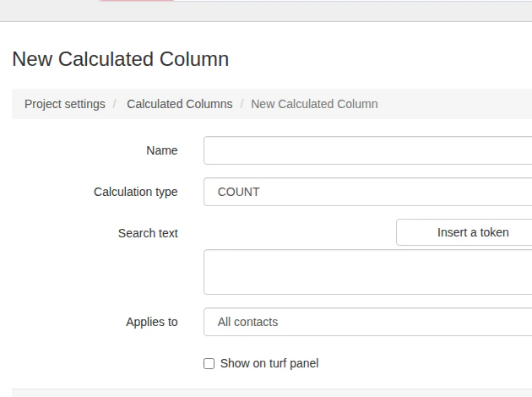Focus the Name input field
Viewport: 532px width, 397px height.
[x=368, y=150]
